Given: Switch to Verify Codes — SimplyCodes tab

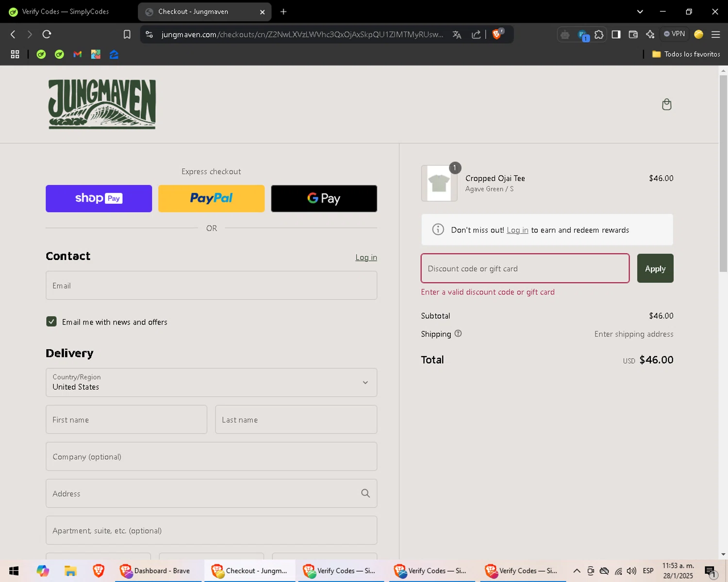Looking at the screenshot, I should click(x=66, y=12).
